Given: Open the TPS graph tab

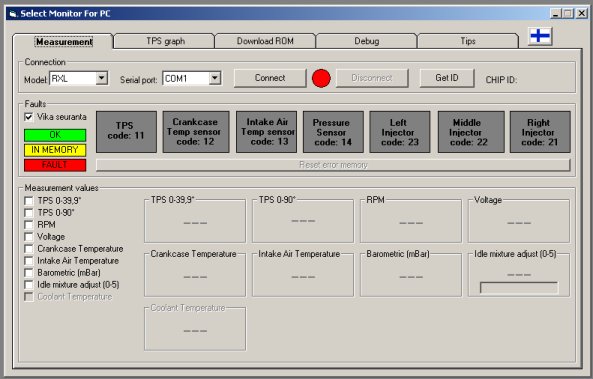Looking at the screenshot, I should pos(165,41).
